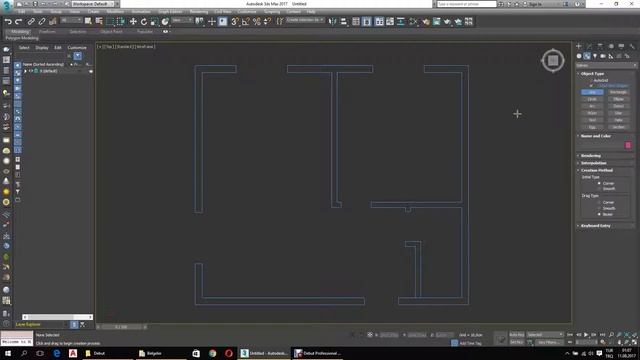Viewport: 640px width, 360px height.
Task: Toggle the Auto Key button
Action: point(517,335)
